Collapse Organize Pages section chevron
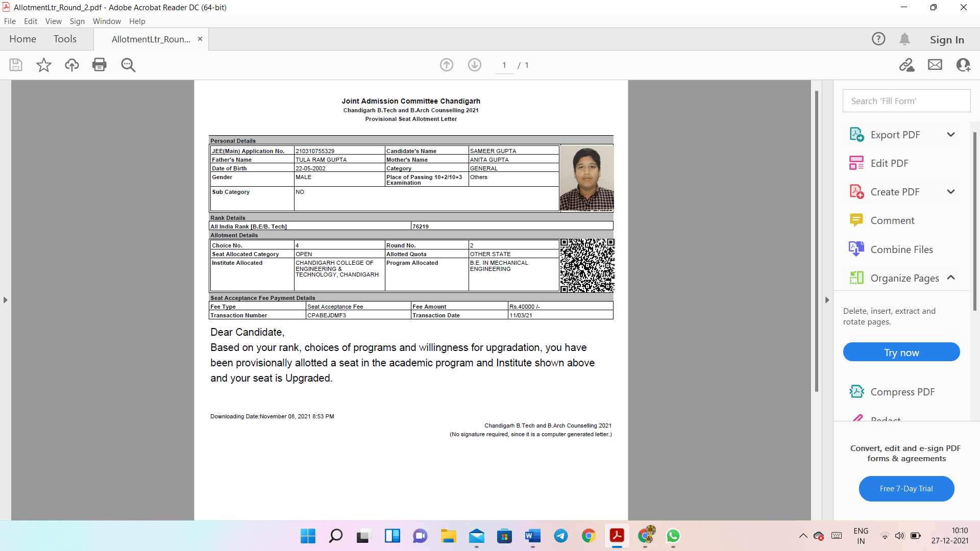This screenshot has width=980, height=551. tap(951, 278)
